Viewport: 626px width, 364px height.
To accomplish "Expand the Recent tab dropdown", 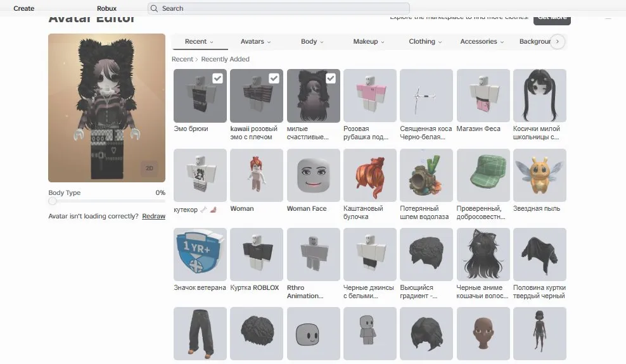I will pos(199,41).
